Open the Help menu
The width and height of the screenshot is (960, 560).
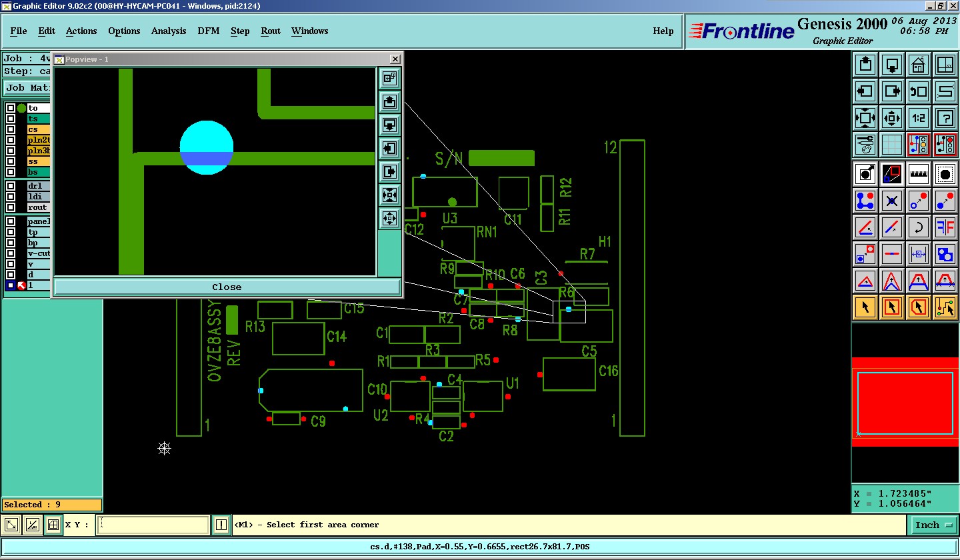(x=663, y=31)
